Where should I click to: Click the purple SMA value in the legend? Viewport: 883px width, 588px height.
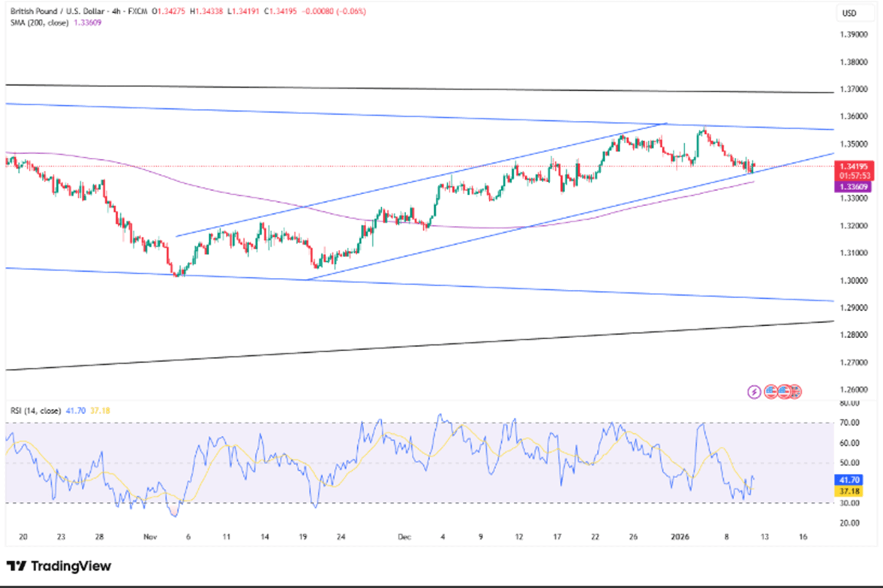(88, 23)
